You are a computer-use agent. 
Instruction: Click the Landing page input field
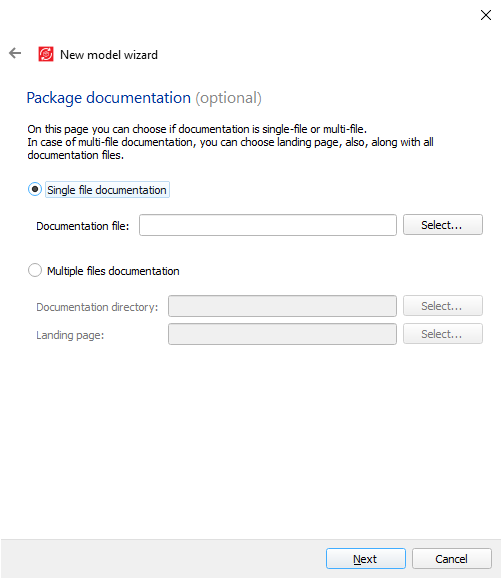(x=282, y=334)
